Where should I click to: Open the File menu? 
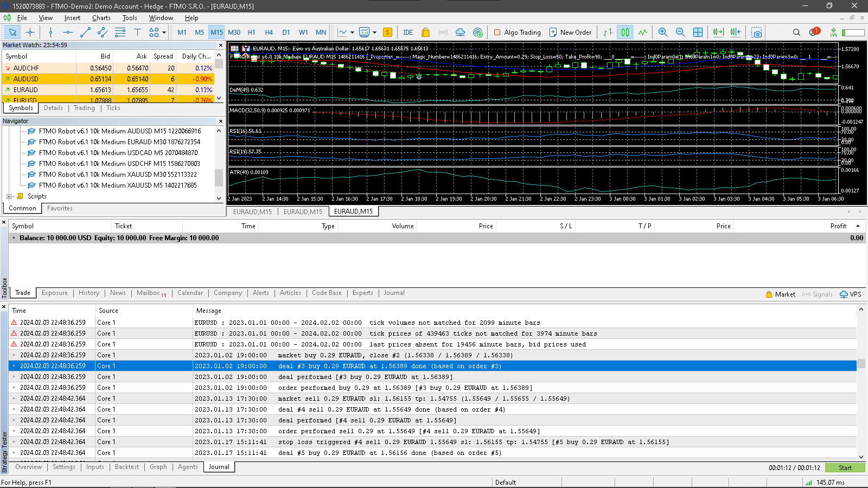[x=22, y=18]
